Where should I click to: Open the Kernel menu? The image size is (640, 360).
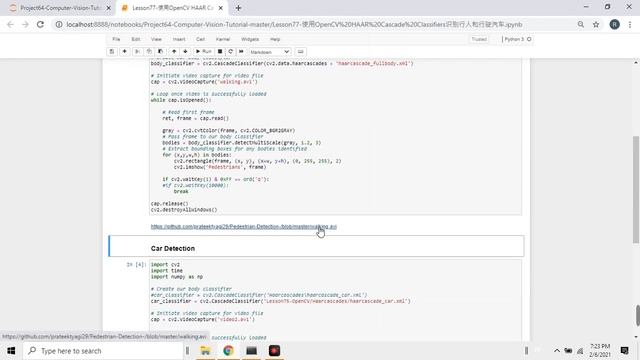click(223, 39)
